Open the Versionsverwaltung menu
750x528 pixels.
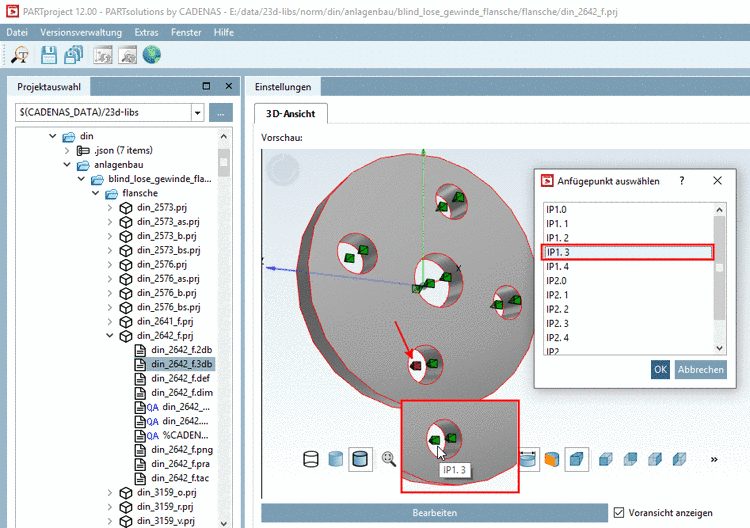click(x=81, y=32)
